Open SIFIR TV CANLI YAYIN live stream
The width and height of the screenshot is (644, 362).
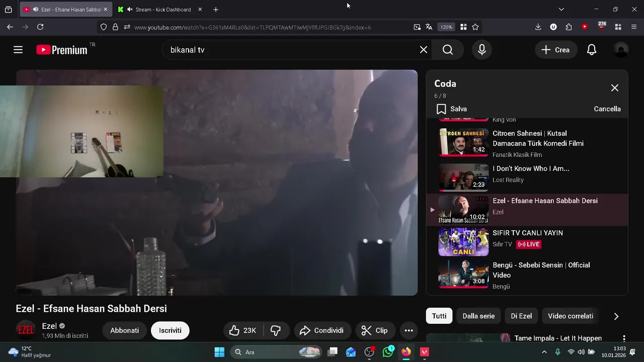click(527, 242)
